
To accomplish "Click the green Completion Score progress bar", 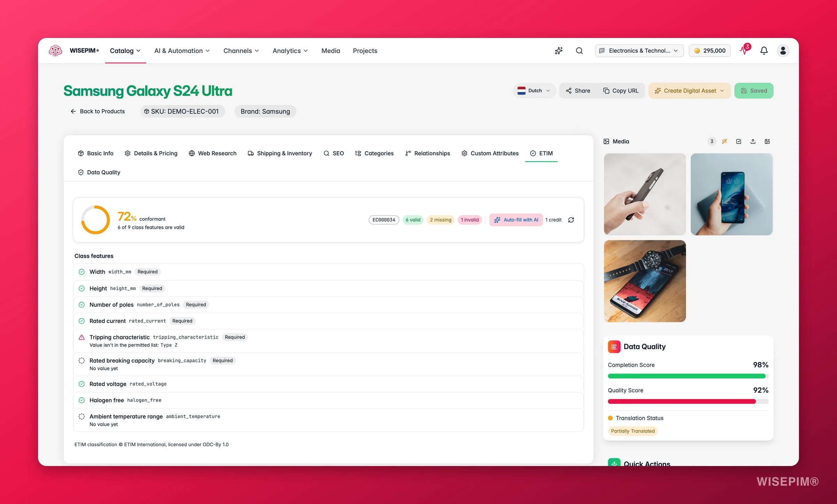I will (688, 376).
